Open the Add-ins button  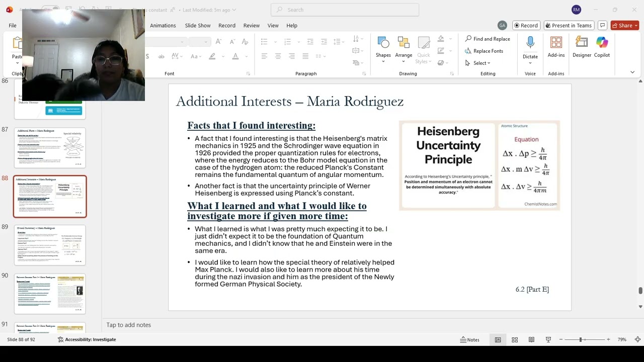pyautogui.click(x=556, y=47)
